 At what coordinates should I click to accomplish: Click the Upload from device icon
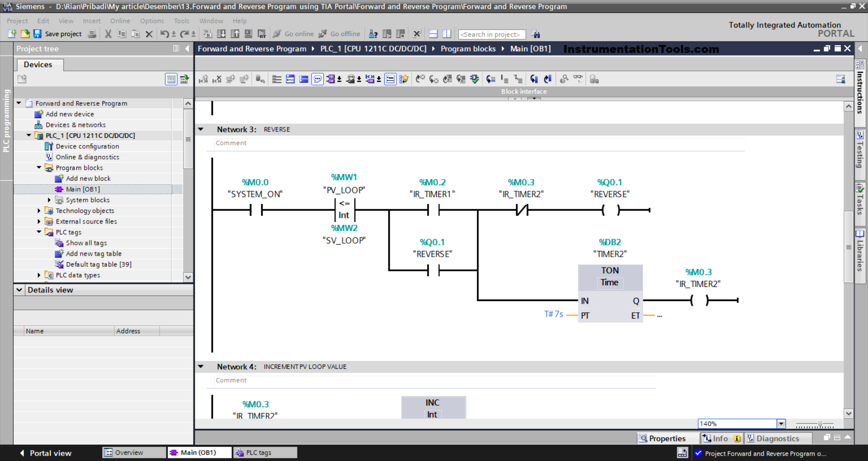[x=235, y=34]
